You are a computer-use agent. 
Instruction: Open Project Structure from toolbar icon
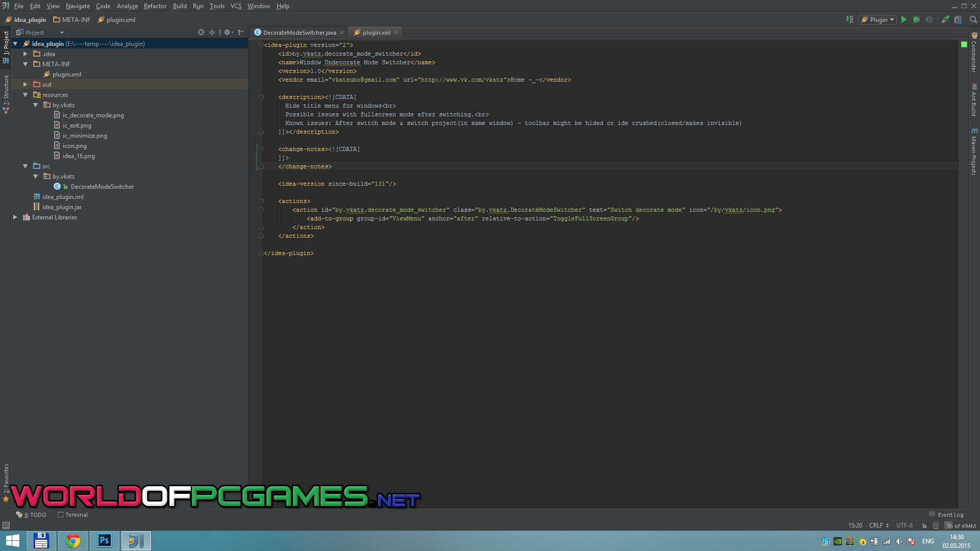coord(958,19)
